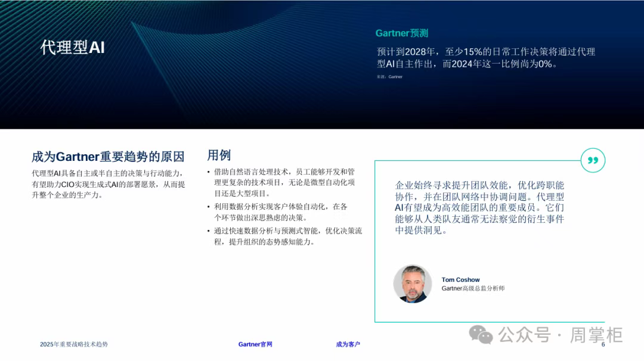Click the bullet about 客户体验自动化

pyautogui.click(x=280, y=212)
